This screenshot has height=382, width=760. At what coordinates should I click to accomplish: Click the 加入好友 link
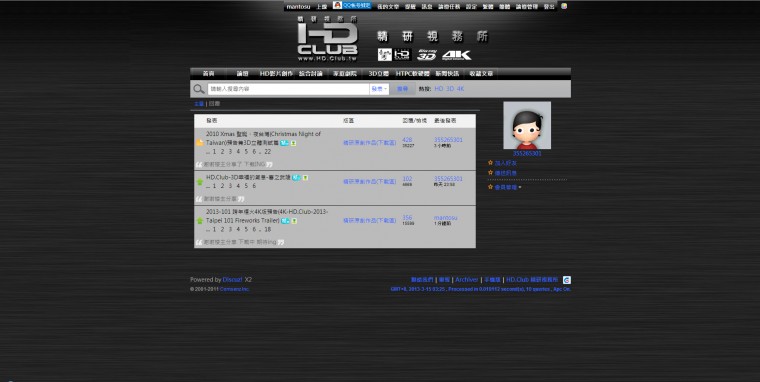point(506,163)
